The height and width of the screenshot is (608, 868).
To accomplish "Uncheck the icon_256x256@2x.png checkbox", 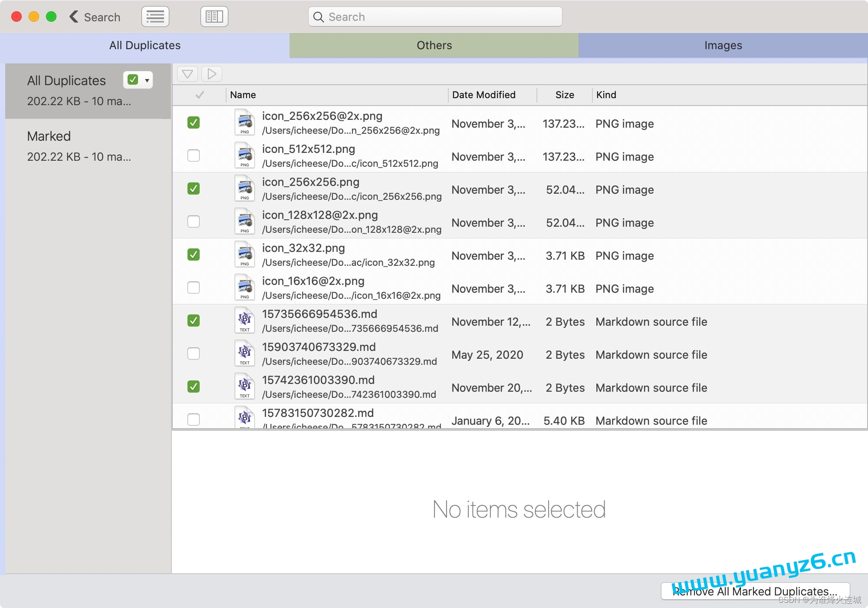I will 194,123.
